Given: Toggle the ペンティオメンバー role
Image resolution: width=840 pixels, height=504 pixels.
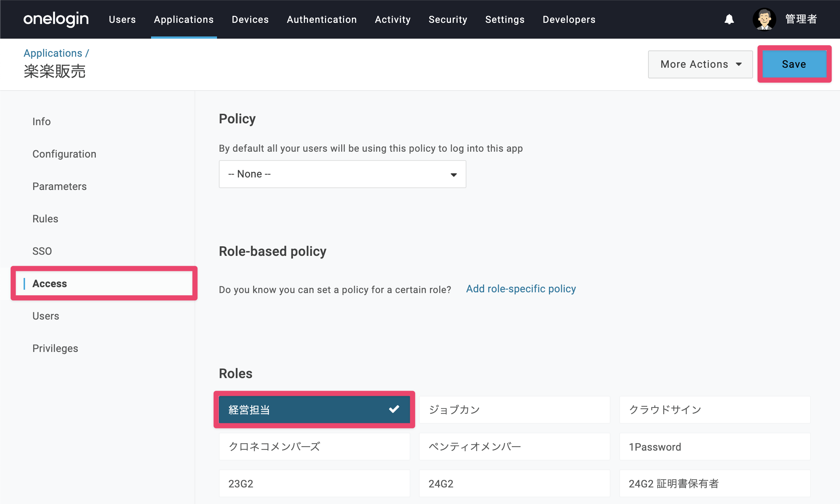Looking at the screenshot, I should 515,447.
